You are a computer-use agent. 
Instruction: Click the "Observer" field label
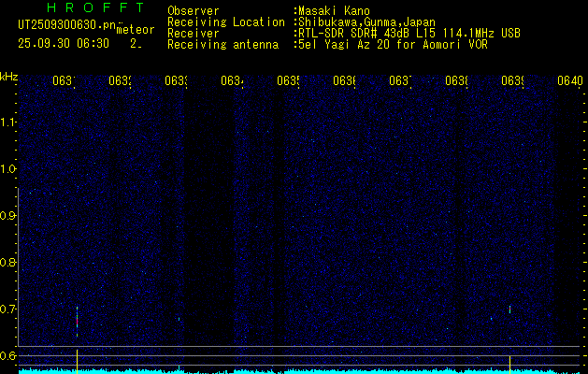pos(194,11)
